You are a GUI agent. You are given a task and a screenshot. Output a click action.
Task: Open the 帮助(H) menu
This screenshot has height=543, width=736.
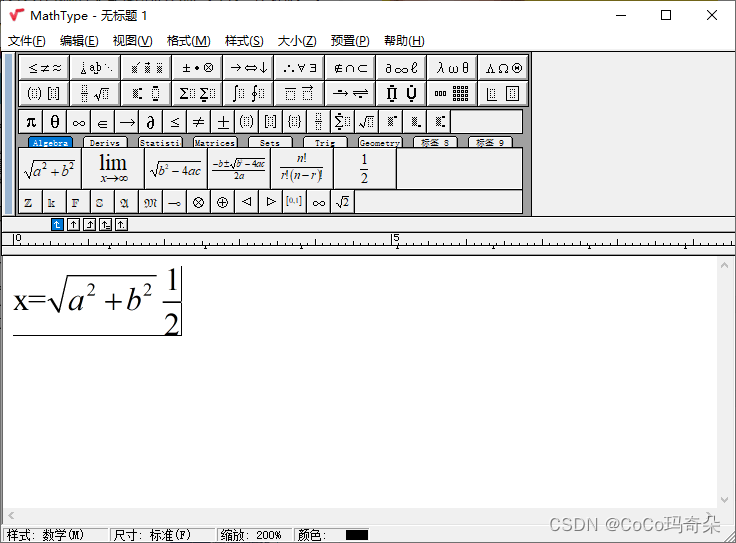pos(404,41)
